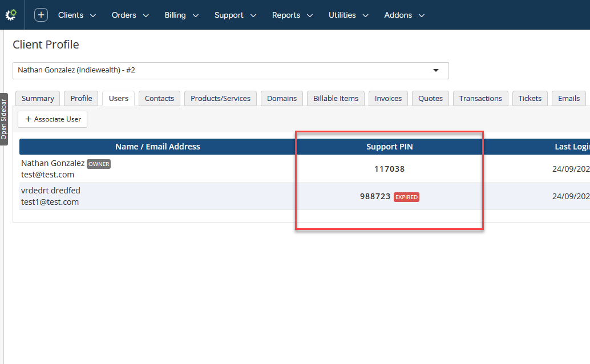
Task: Open the Clients menu
Action: point(77,15)
